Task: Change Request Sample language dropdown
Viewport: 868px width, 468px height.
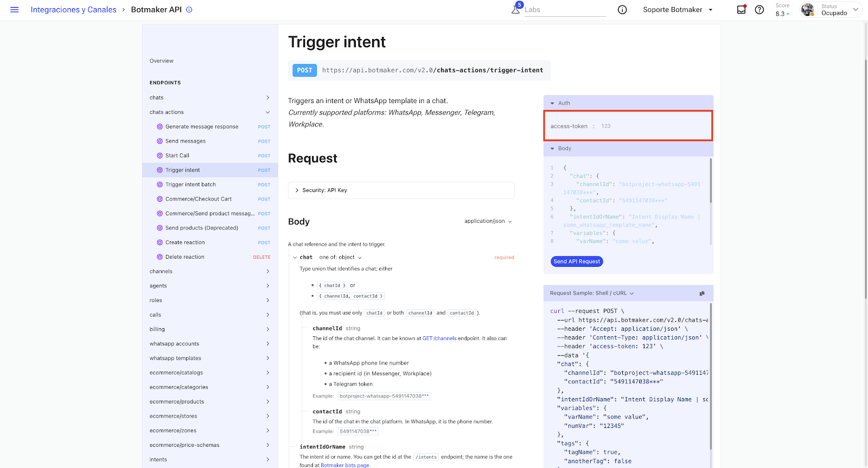Action: click(x=592, y=293)
